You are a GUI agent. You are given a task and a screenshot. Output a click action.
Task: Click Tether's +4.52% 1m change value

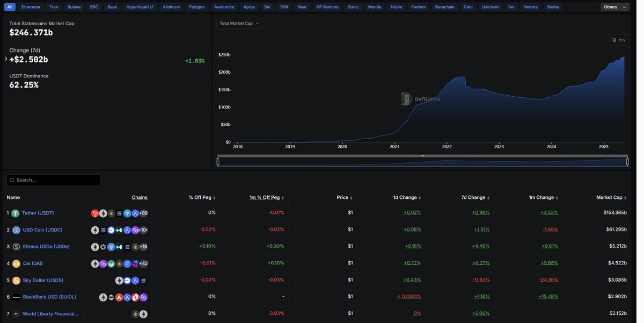(x=550, y=213)
